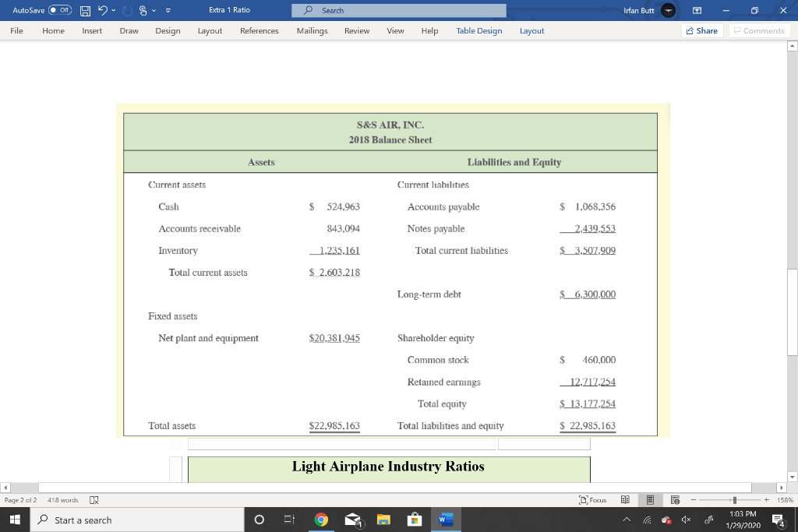Image resolution: width=798 pixels, height=532 pixels.
Task: Switch to the Table Design ribbon tab
Action: [478, 31]
